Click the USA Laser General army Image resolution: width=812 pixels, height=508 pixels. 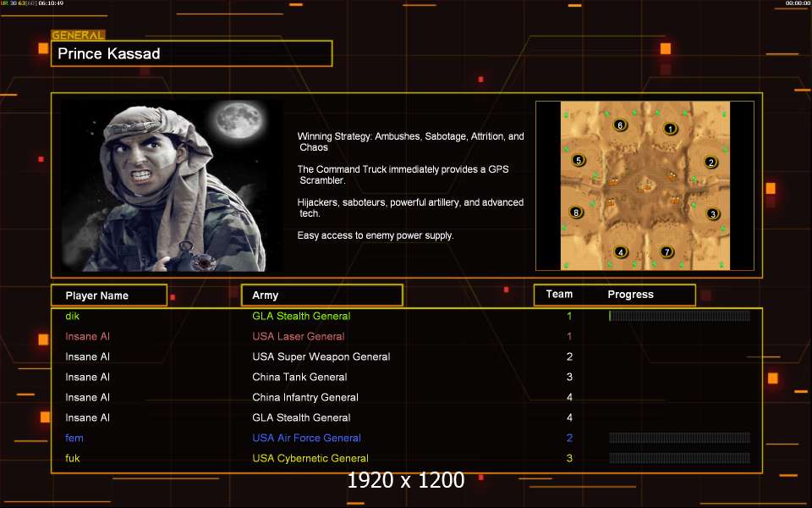(x=299, y=336)
